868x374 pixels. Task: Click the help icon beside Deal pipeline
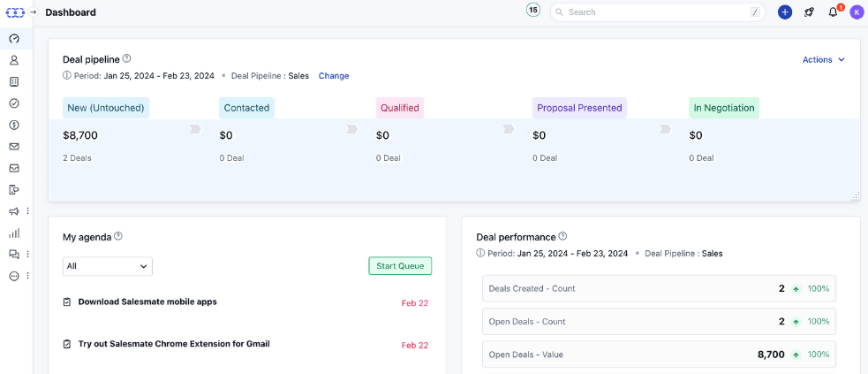[127, 58]
